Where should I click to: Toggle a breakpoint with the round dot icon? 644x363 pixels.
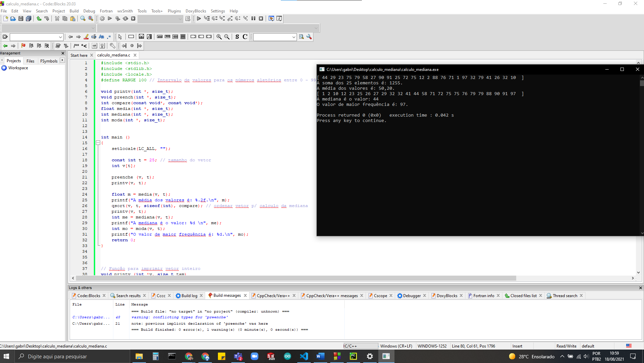coord(132,46)
